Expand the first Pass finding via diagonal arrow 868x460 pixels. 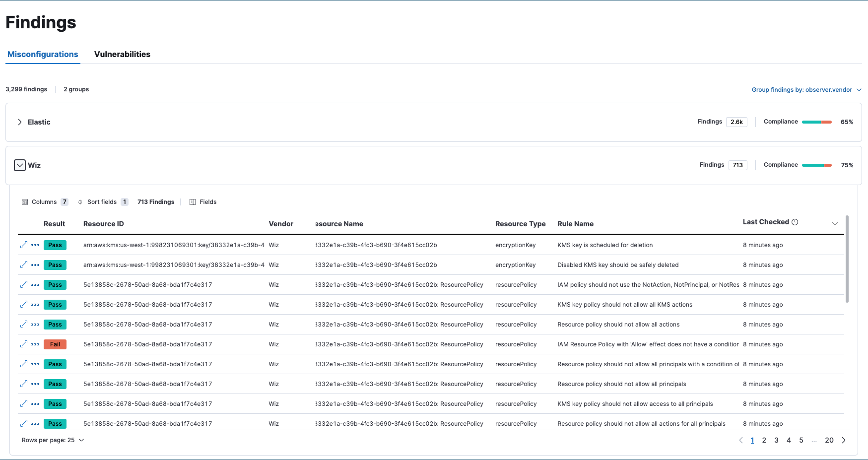click(x=23, y=245)
